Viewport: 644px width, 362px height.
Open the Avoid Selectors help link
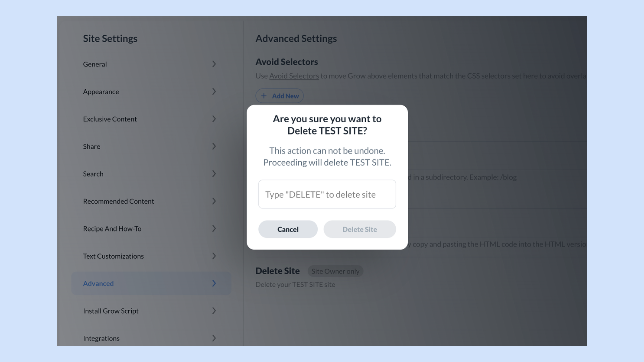(294, 76)
